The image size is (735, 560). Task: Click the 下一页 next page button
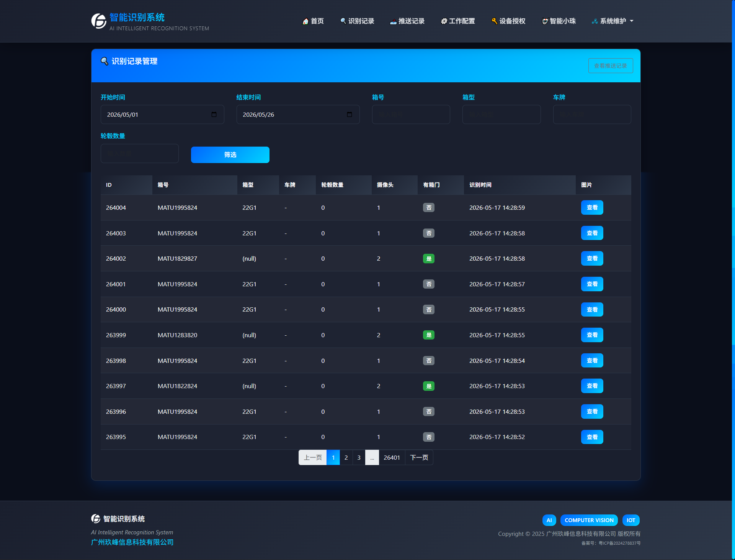point(419,457)
